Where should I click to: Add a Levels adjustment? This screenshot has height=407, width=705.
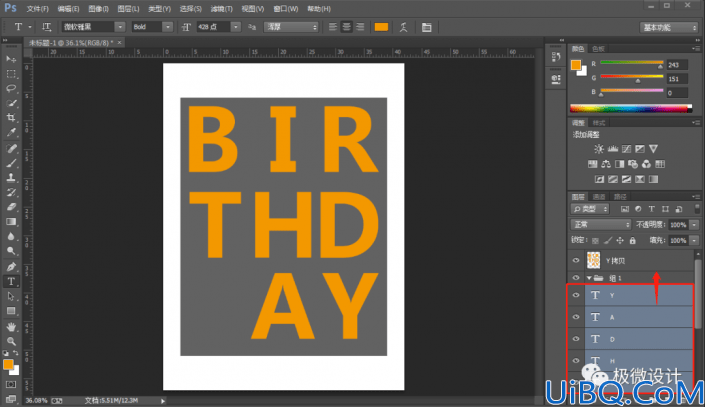tap(612, 149)
